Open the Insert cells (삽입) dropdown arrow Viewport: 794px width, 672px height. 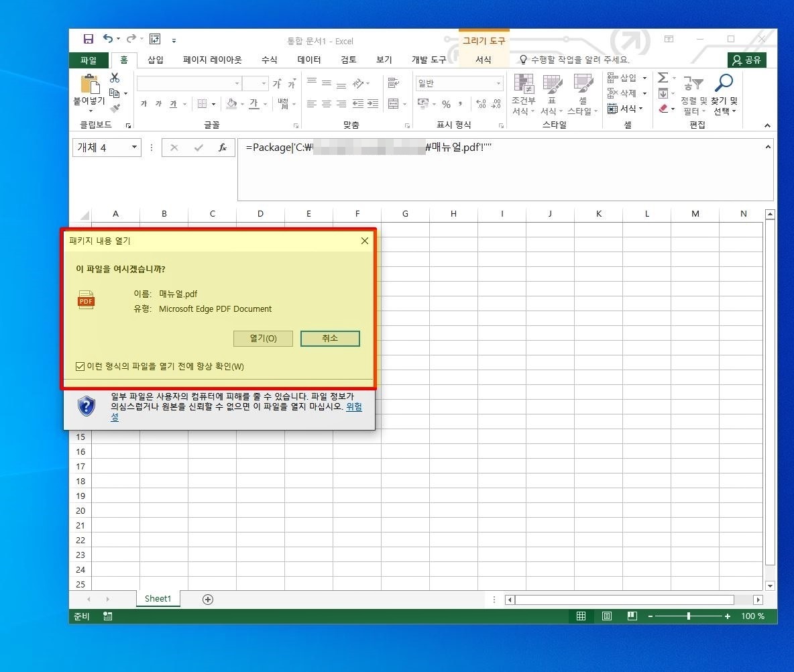click(644, 78)
